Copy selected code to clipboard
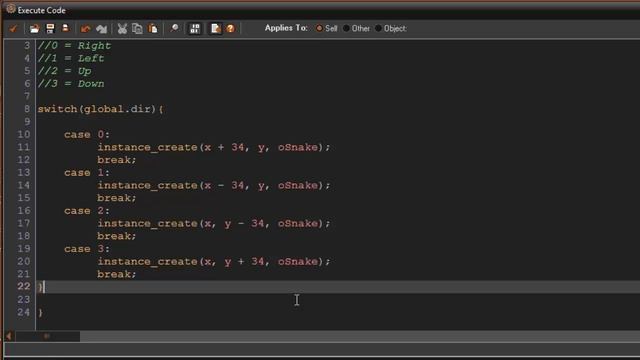The width and height of the screenshot is (640, 360). (x=138, y=29)
